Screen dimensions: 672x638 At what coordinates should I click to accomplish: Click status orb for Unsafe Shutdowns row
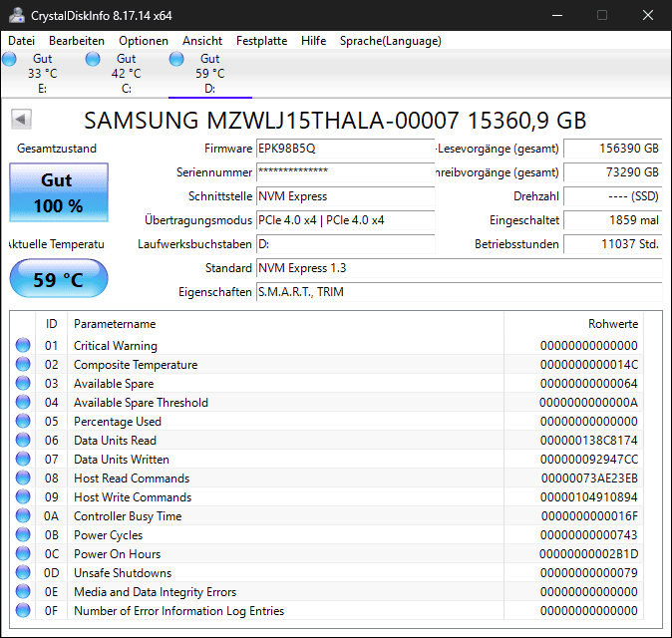23,572
